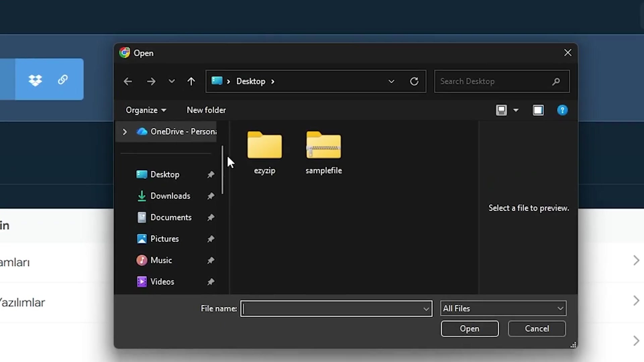The height and width of the screenshot is (362, 644).
Task: Open the view options dropdown arrow
Action: 516,110
